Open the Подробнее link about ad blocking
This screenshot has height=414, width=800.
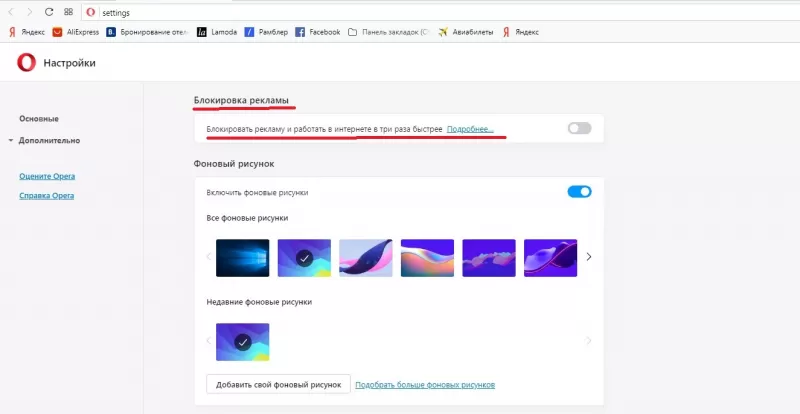pyautogui.click(x=470, y=129)
